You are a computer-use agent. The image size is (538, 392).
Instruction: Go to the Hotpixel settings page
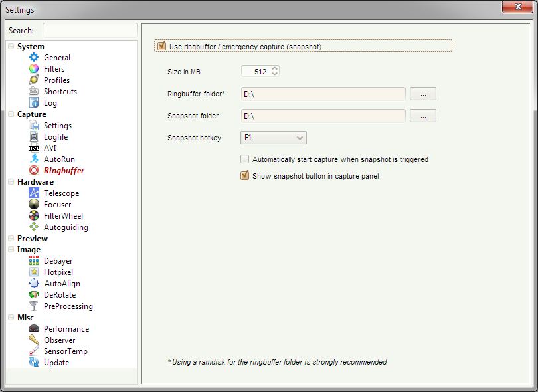coord(58,272)
